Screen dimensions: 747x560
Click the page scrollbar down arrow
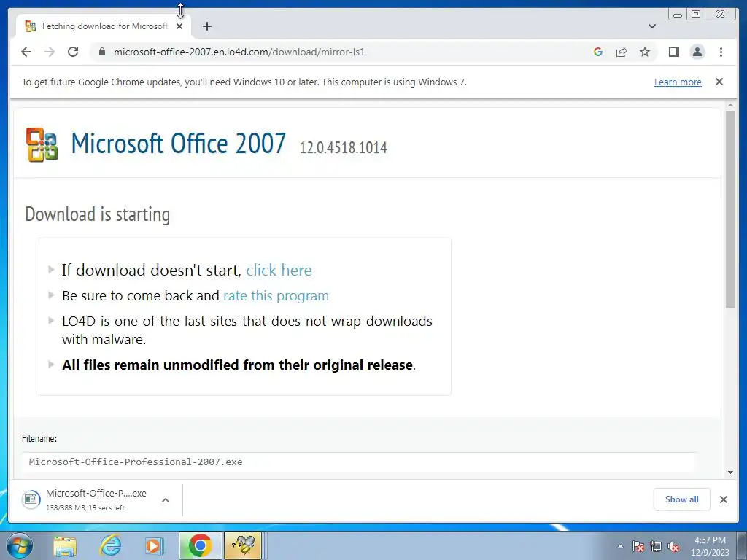pyautogui.click(x=730, y=472)
